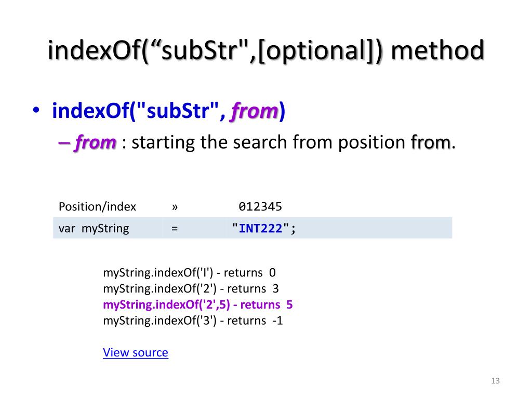Image resolution: width=532 pixels, height=399 pixels.
Task: Click the purple dash before from
Action: [x=64, y=142]
